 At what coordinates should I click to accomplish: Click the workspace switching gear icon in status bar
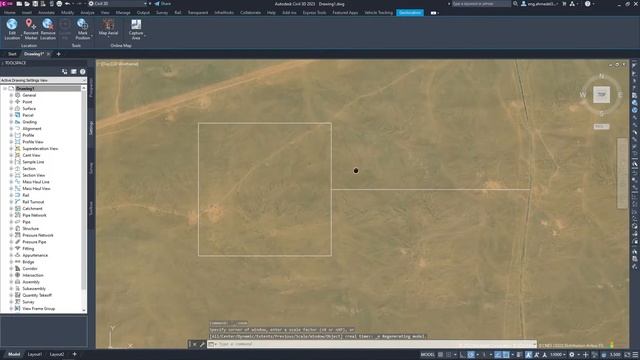[571, 355]
